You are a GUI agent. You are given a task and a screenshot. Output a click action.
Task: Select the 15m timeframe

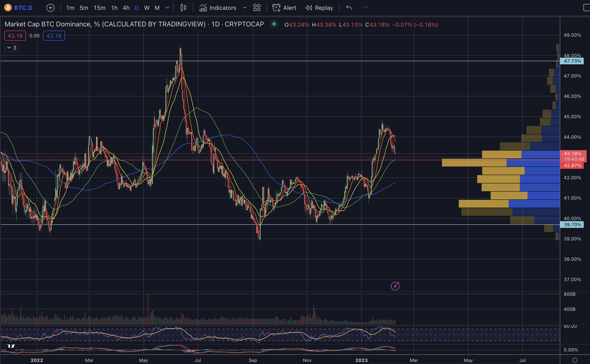(100, 8)
